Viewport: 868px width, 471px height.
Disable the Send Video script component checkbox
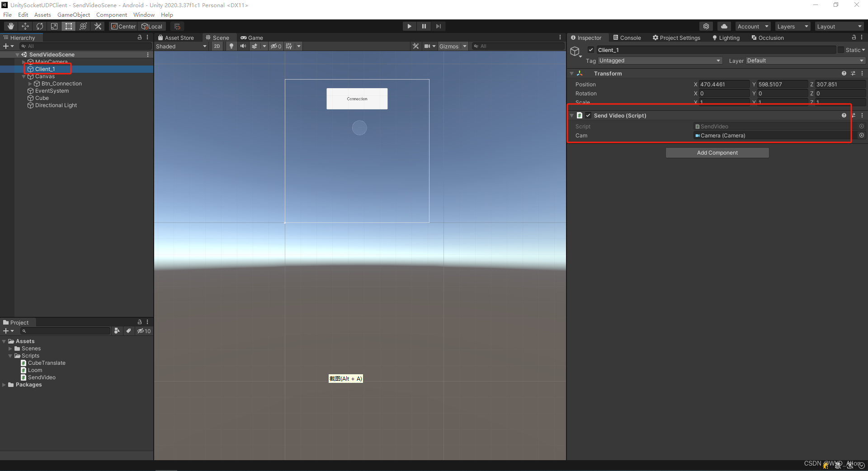(588, 115)
